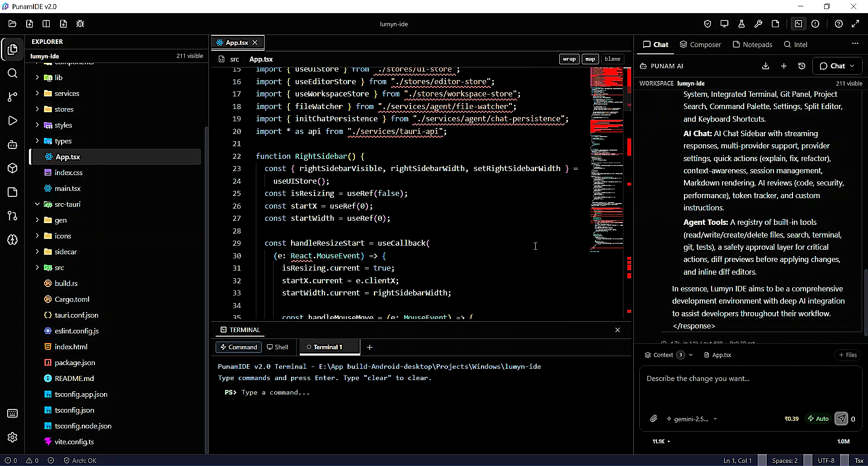
Task: Open chat history clock icon
Action: (x=802, y=66)
